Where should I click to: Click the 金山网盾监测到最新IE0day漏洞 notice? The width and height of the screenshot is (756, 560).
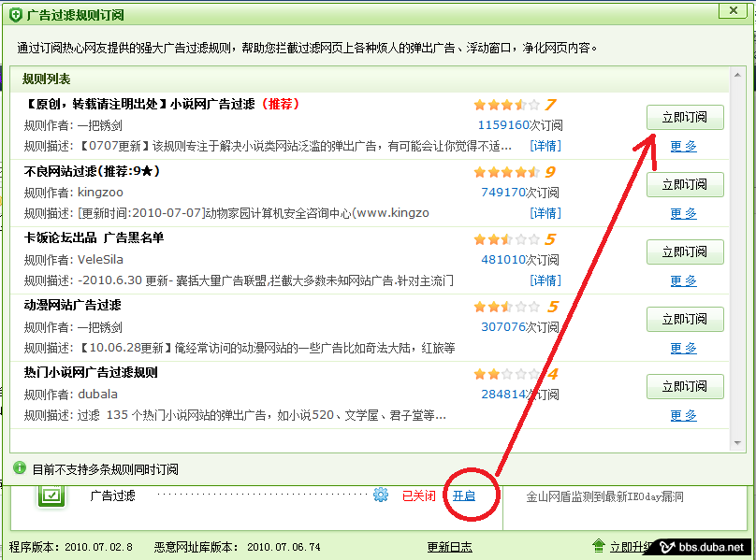[x=604, y=496]
